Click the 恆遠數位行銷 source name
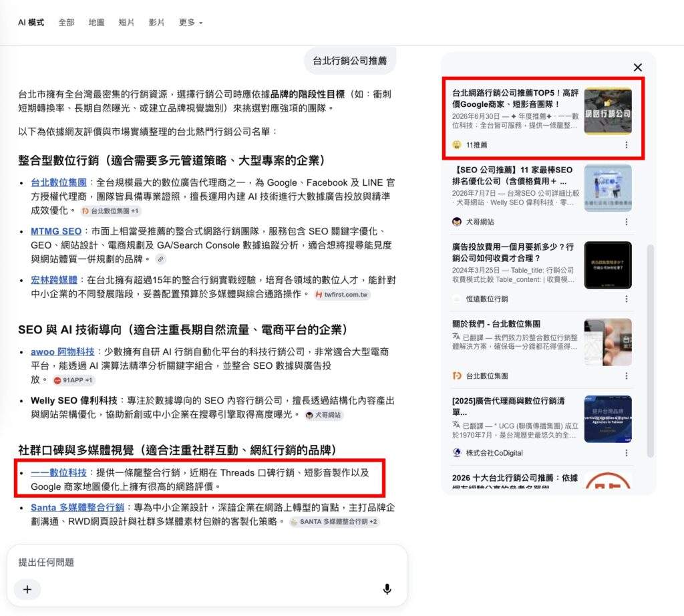 pos(487,299)
